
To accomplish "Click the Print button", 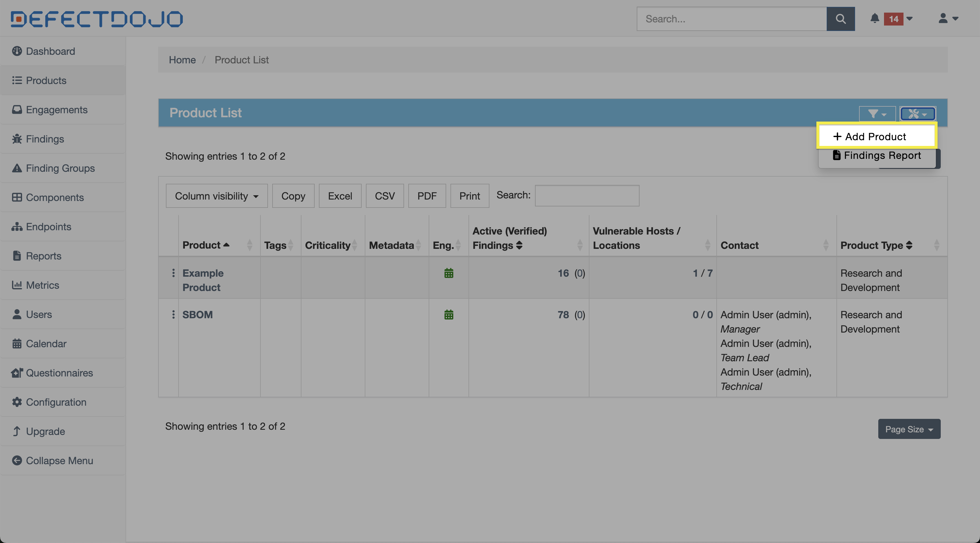I will [x=469, y=196].
